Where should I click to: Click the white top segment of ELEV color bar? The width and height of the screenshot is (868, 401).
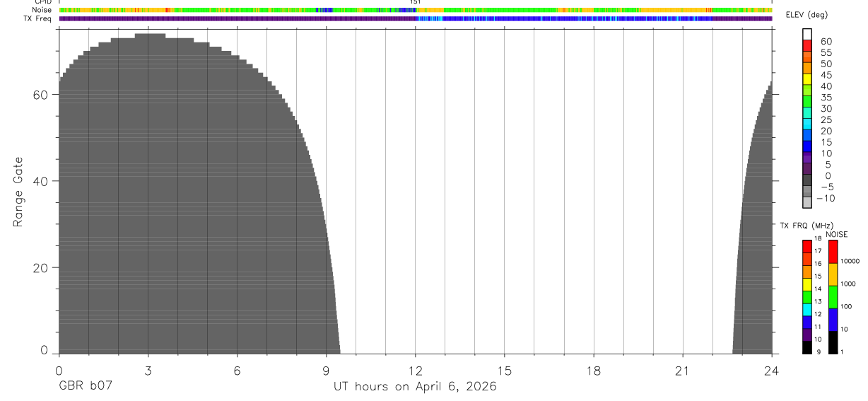pos(807,34)
